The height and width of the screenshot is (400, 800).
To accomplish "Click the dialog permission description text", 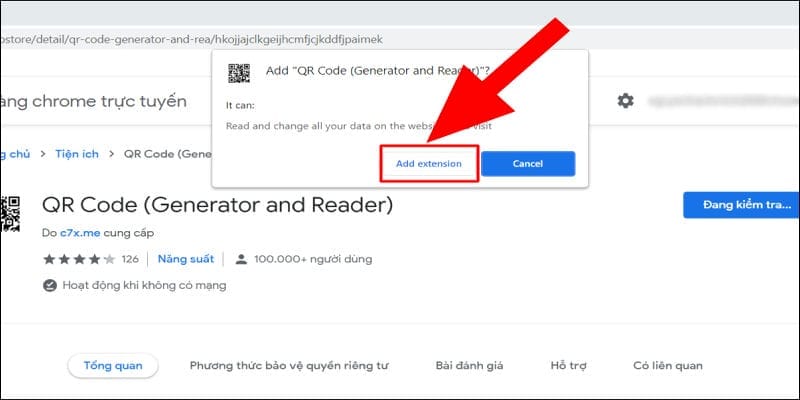I will point(359,126).
